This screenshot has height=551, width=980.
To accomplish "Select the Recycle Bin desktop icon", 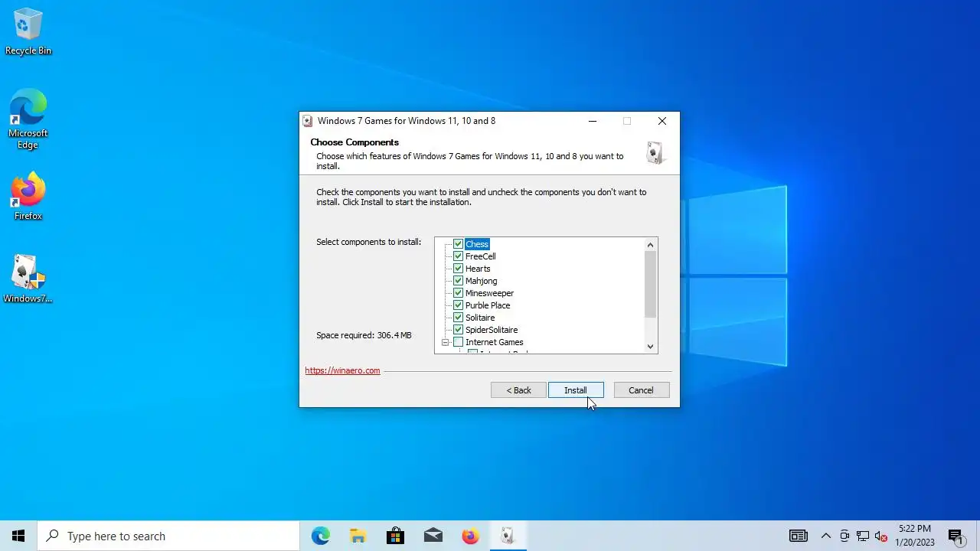I will (x=28, y=32).
